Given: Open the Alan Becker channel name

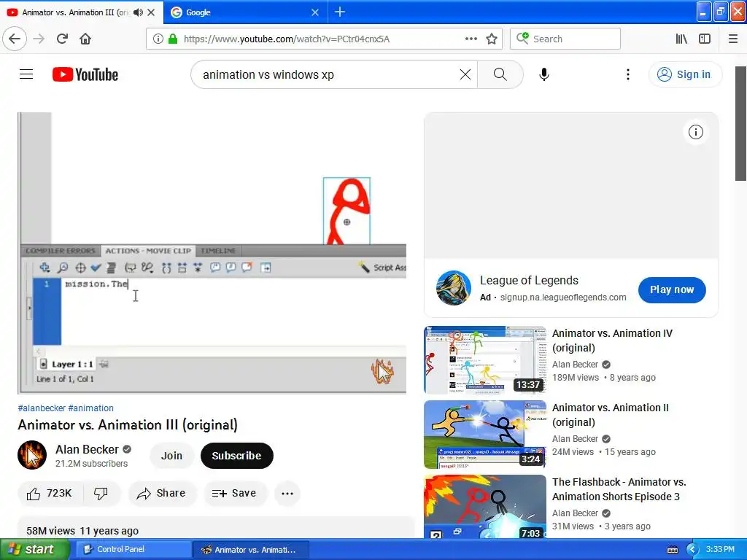Looking at the screenshot, I should [87, 449].
